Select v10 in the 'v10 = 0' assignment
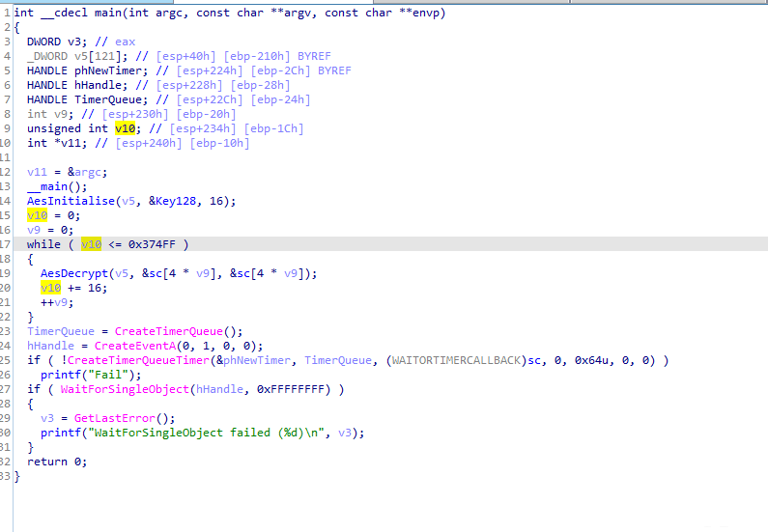This screenshot has width=768, height=532. point(38,215)
